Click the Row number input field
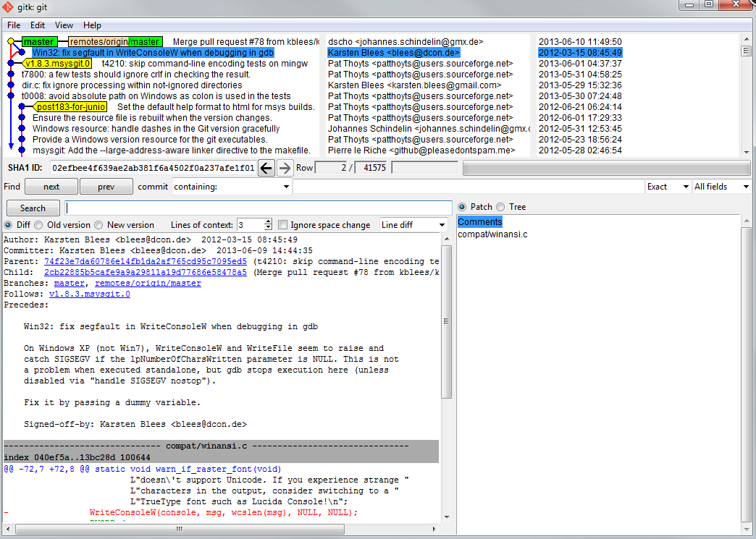The width and height of the screenshot is (756, 539). click(x=331, y=168)
